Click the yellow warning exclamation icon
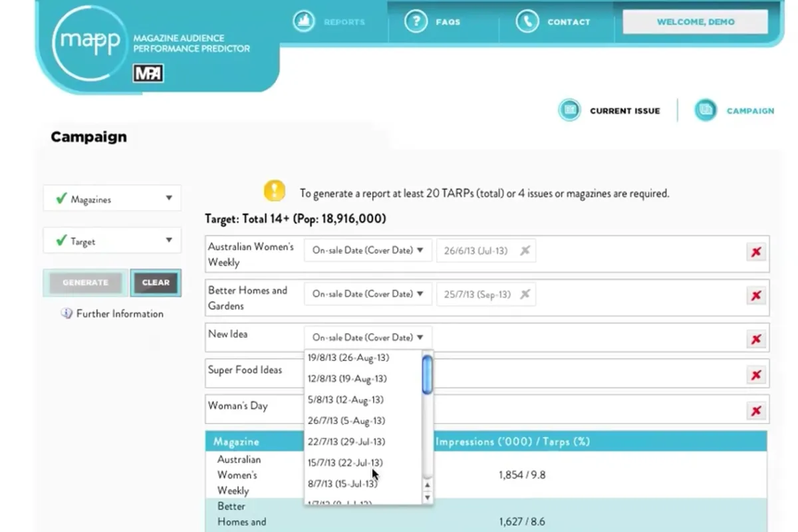Viewport: 798px width, 532px height. (275, 192)
